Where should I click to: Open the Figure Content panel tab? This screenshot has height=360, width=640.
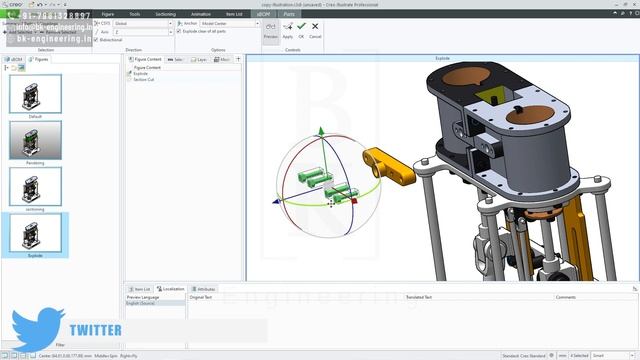pos(145,59)
